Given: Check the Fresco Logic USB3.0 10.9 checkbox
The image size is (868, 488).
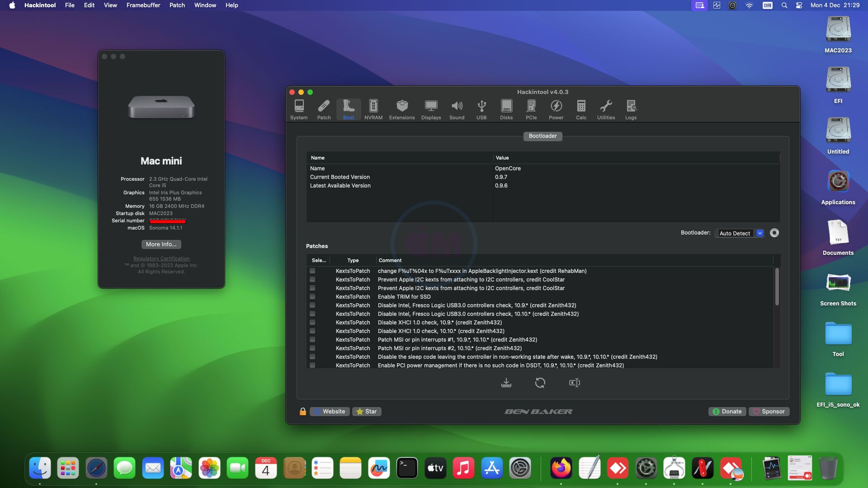Looking at the screenshot, I should coord(312,305).
